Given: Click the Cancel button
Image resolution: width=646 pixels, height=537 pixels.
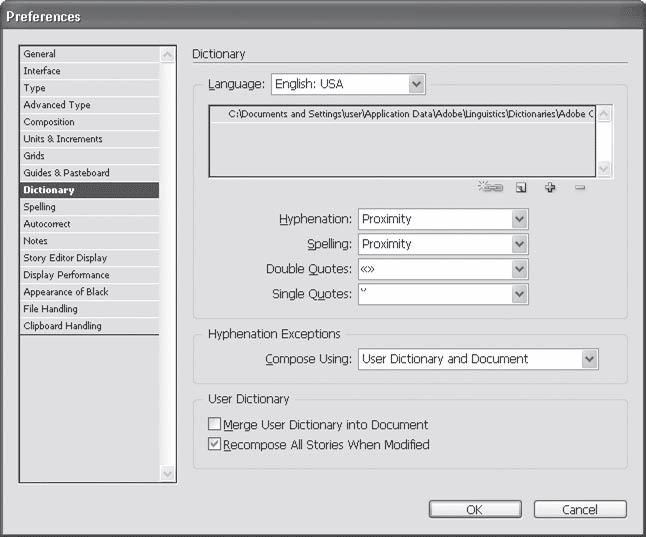Looking at the screenshot, I should point(580,509).
